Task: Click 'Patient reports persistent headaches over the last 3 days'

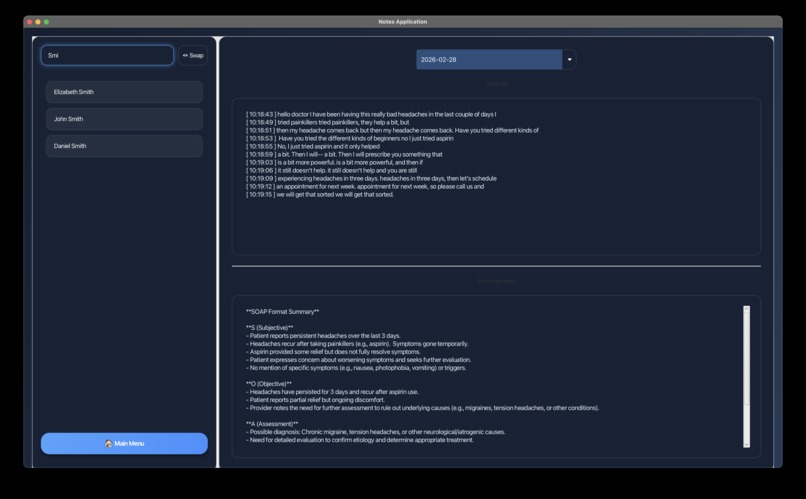Action: [x=325, y=336]
